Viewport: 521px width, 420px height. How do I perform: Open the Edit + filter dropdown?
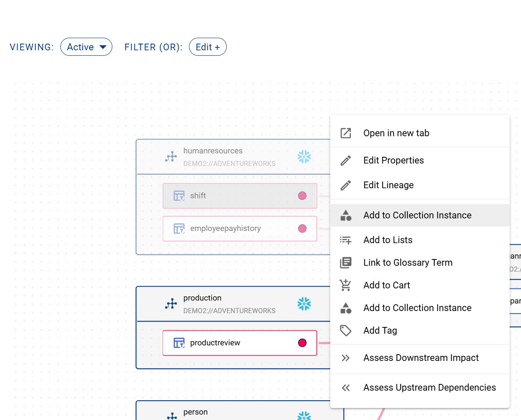point(208,47)
